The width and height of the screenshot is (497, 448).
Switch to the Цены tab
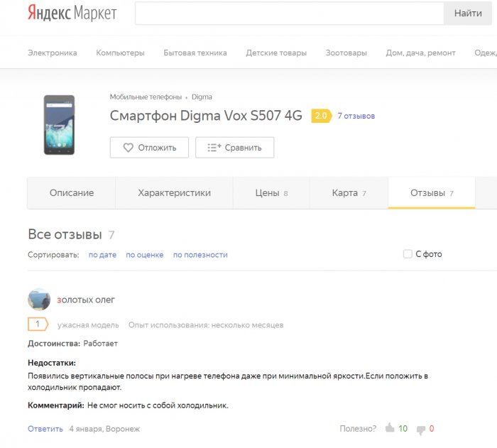coord(271,193)
